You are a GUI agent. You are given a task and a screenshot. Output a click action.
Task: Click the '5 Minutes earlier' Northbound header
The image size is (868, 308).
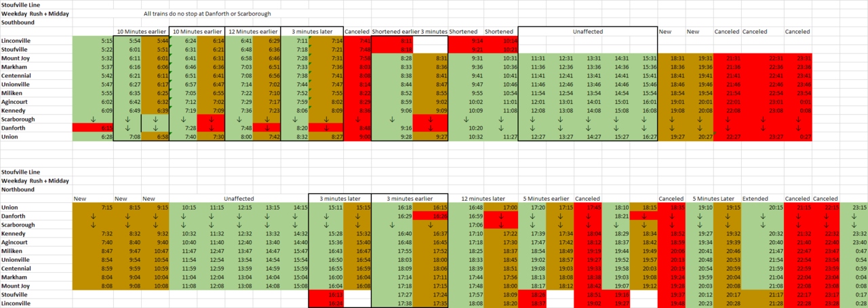(544, 198)
